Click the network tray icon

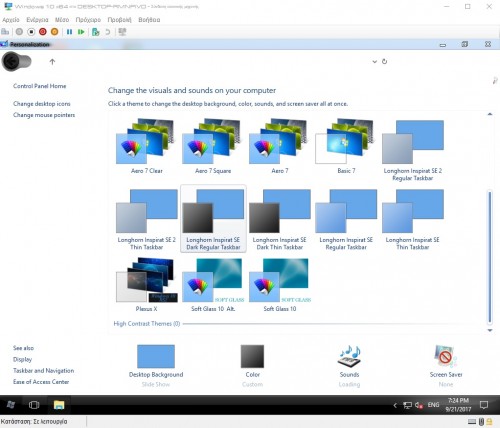coord(407,405)
